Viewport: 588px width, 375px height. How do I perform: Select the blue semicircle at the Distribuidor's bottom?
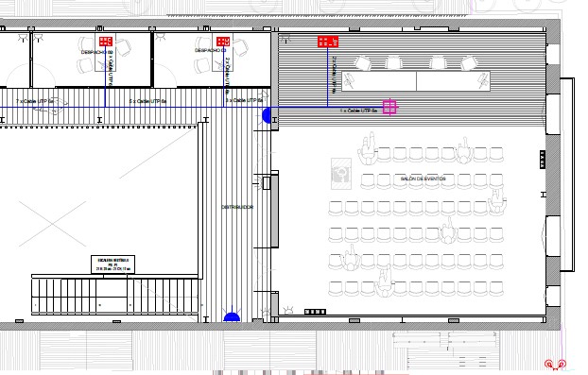232,317
